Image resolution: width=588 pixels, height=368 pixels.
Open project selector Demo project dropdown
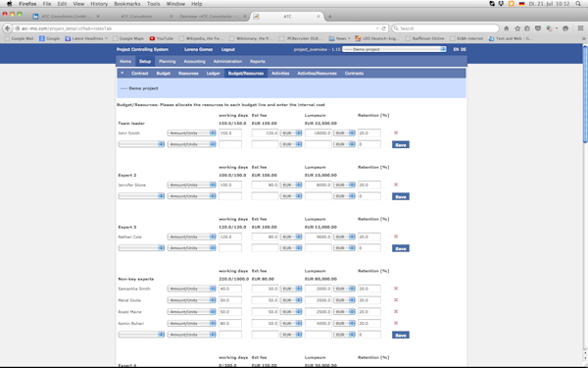[394, 49]
